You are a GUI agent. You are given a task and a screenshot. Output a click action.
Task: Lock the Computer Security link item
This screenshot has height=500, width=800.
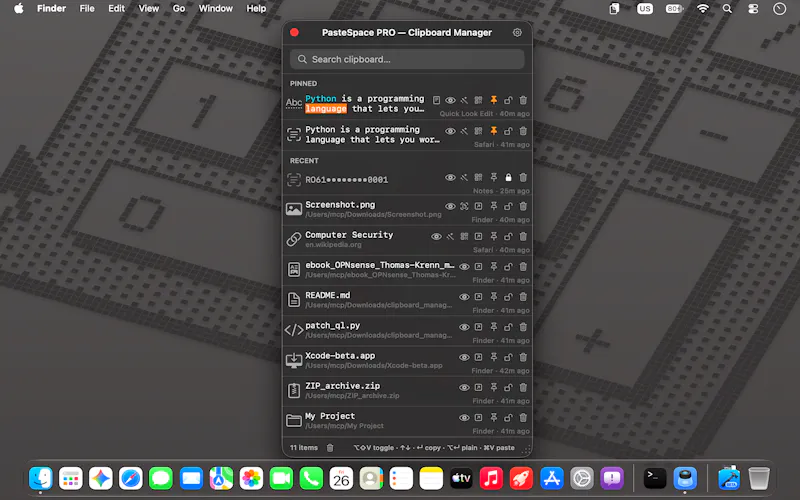(508, 237)
